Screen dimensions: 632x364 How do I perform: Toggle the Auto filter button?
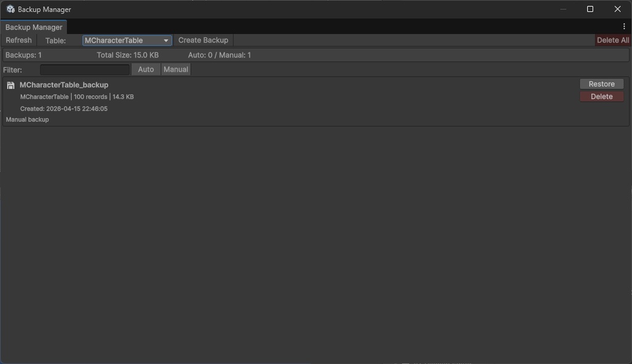tap(146, 69)
